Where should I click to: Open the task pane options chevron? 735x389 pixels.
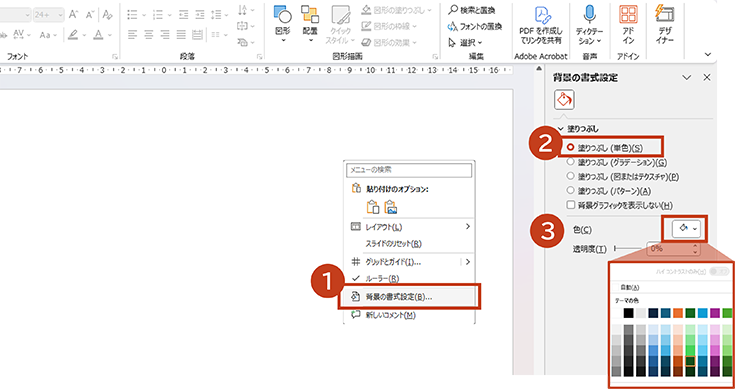click(687, 78)
